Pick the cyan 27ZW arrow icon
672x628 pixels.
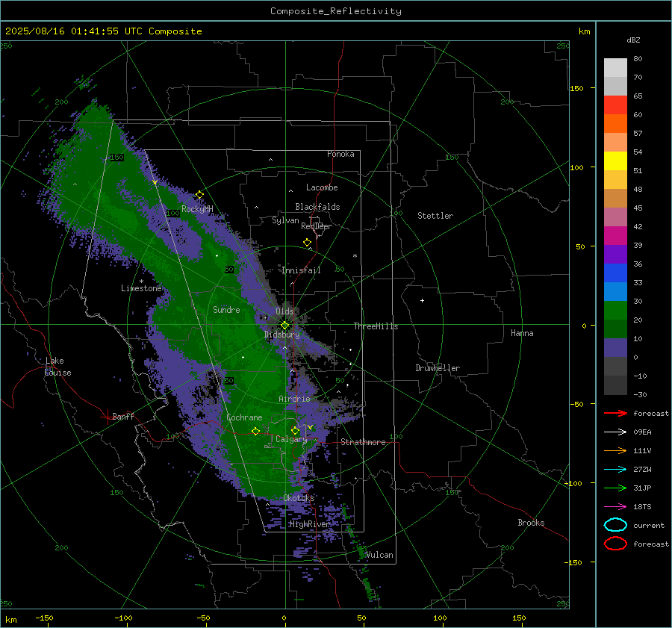coord(615,469)
